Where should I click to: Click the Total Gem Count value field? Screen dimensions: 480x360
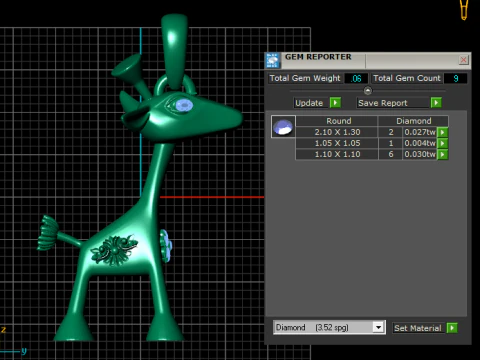pos(455,78)
